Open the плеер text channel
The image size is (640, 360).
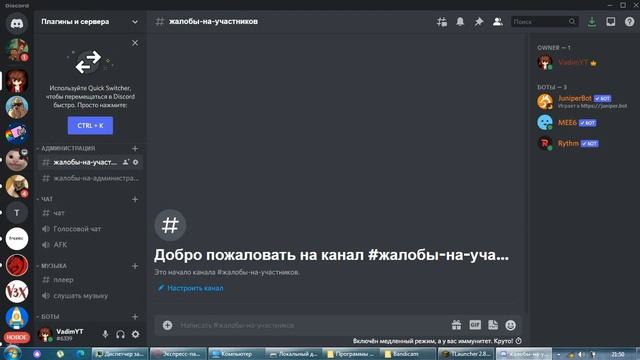click(91, 280)
